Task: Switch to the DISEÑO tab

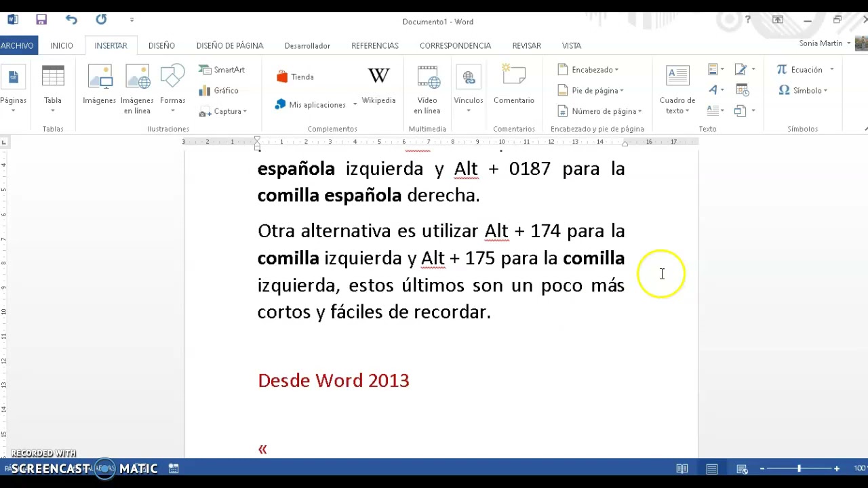Action: [161, 45]
